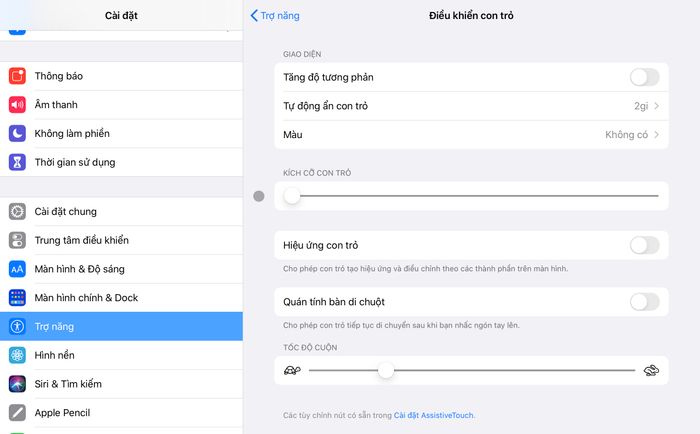Screen dimensions: 700x434
Task: Expand Tự động ẩn con trỏ options
Action: [470, 105]
